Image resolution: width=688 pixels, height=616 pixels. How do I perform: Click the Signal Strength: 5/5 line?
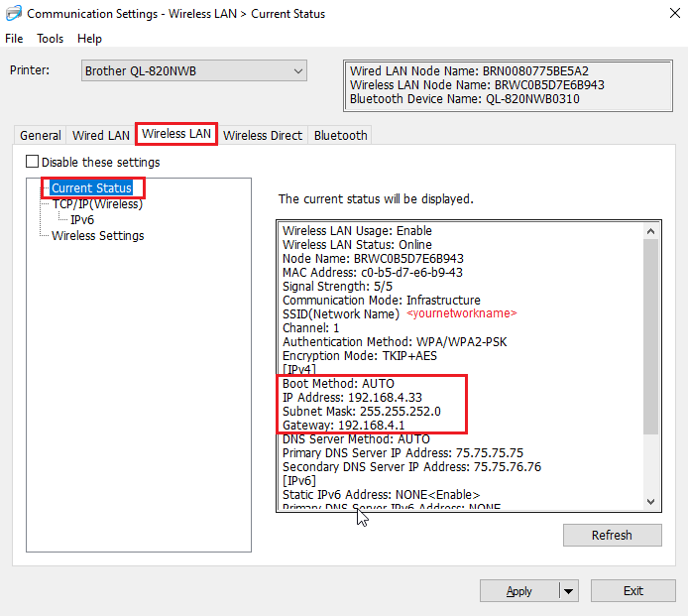(337, 287)
